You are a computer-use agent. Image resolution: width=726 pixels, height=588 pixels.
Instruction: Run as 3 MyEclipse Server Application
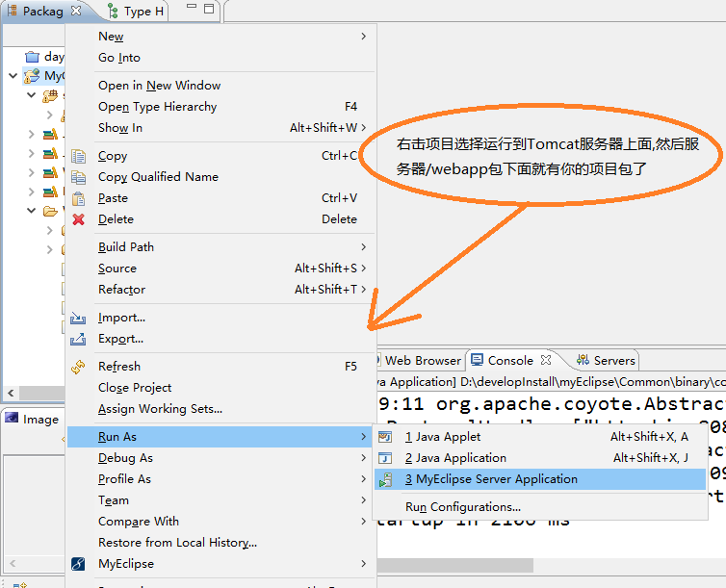[540, 479]
